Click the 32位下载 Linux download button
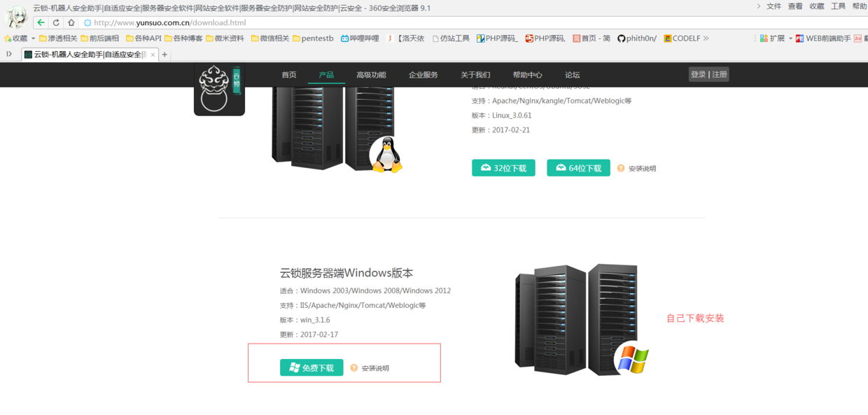 coord(503,168)
